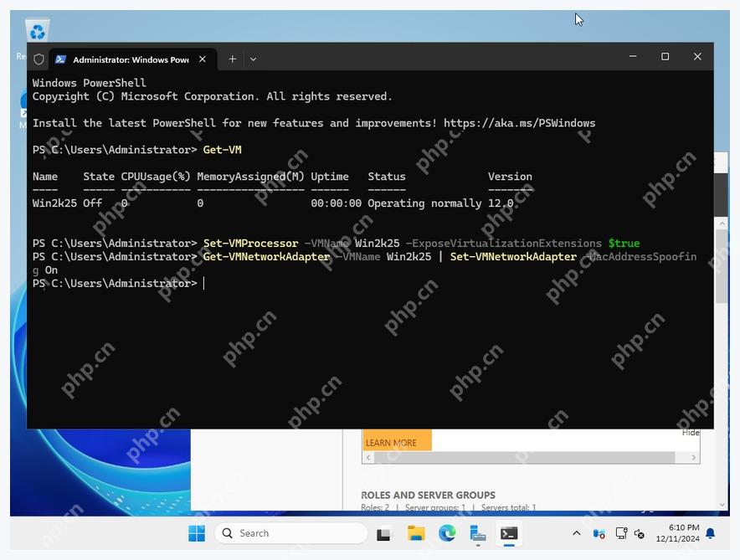This screenshot has height=560, width=740.
Task: Click the https://aka.ms/PSWindows link text
Action: [519, 123]
